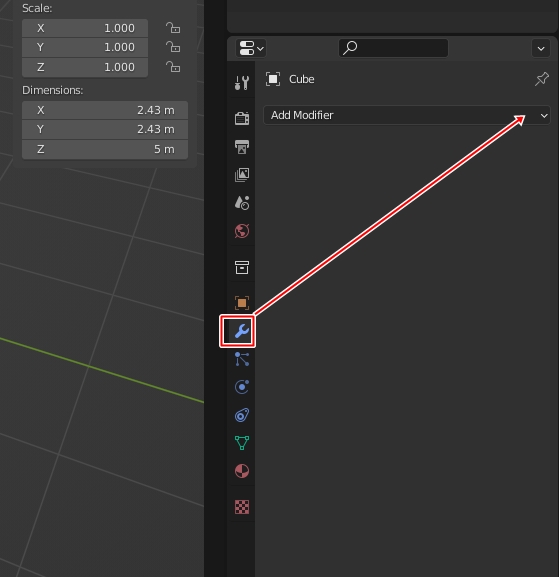Toggle the pin icon beside Cube

pos(542,79)
